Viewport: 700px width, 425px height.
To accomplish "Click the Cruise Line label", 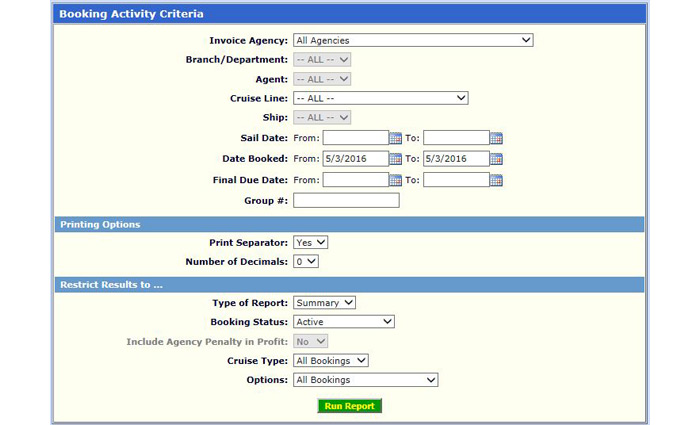I will (x=259, y=99).
